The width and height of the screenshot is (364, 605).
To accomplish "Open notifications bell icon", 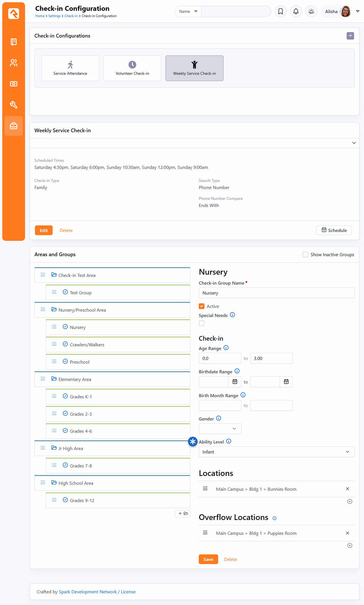I will click(296, 11).
